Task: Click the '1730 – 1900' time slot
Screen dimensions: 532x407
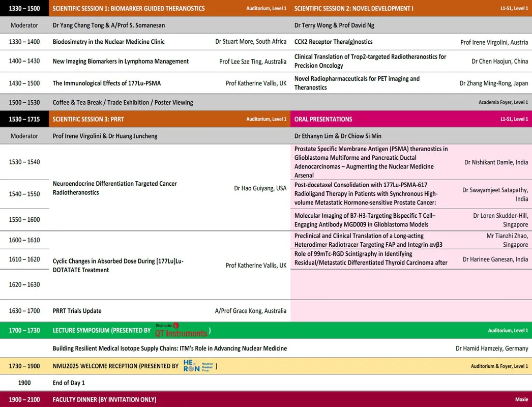Action: click(24, 366)
